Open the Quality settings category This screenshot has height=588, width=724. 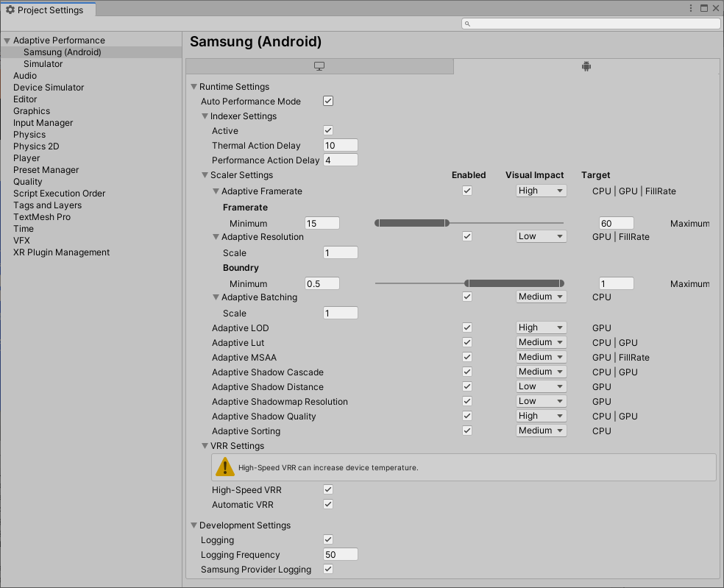[27, 181]
